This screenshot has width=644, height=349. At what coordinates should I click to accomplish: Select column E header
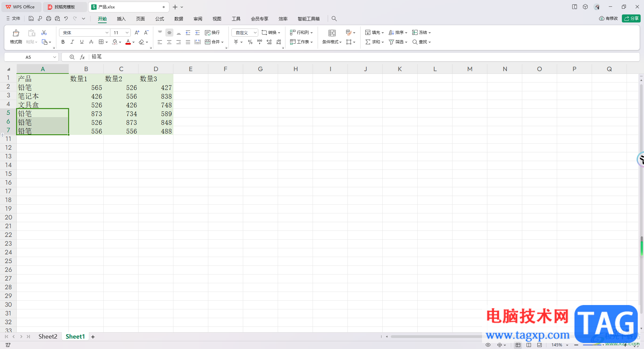click(x=191, y=69)
